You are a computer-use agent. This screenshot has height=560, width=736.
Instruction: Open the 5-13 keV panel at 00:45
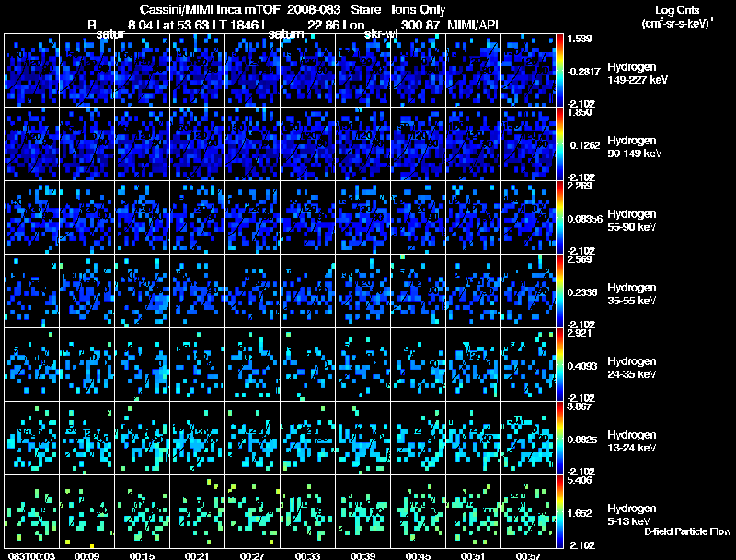(x=419, y=512)
